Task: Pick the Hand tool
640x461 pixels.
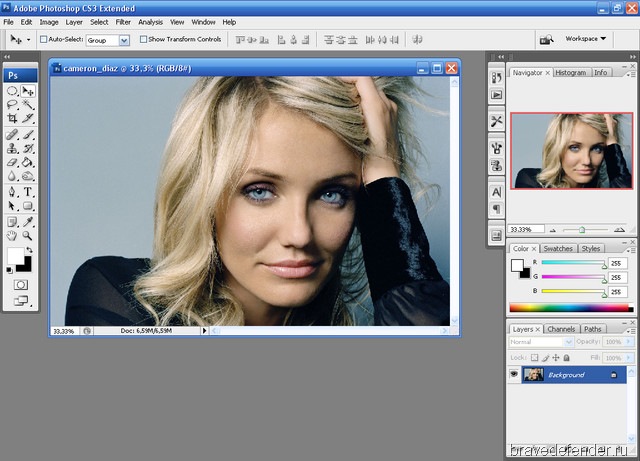Action: [x=12, y=235]
